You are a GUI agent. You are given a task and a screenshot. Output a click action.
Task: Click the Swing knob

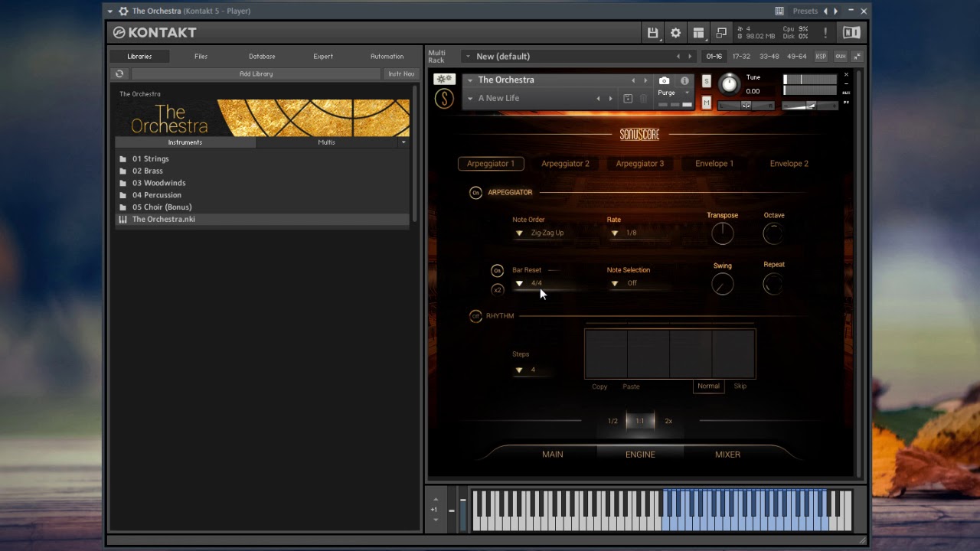click(722, 285)
